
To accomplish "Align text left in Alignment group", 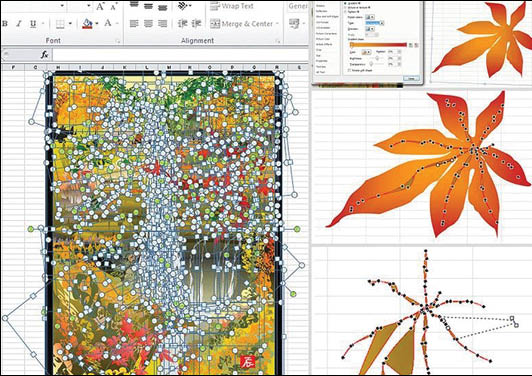I will (134, 23).
